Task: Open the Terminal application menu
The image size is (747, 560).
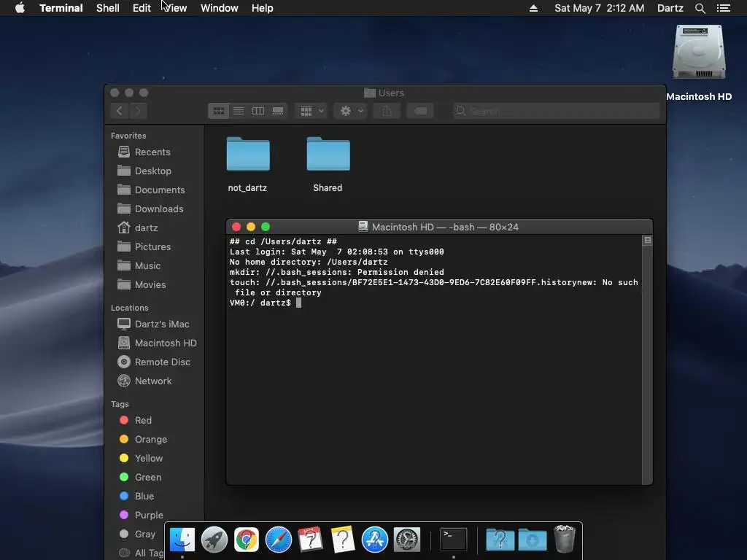Action: pos(61,8)
